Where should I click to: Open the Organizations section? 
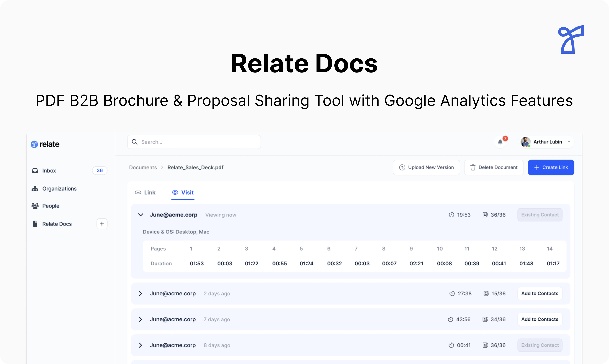(x=59, y=188)
